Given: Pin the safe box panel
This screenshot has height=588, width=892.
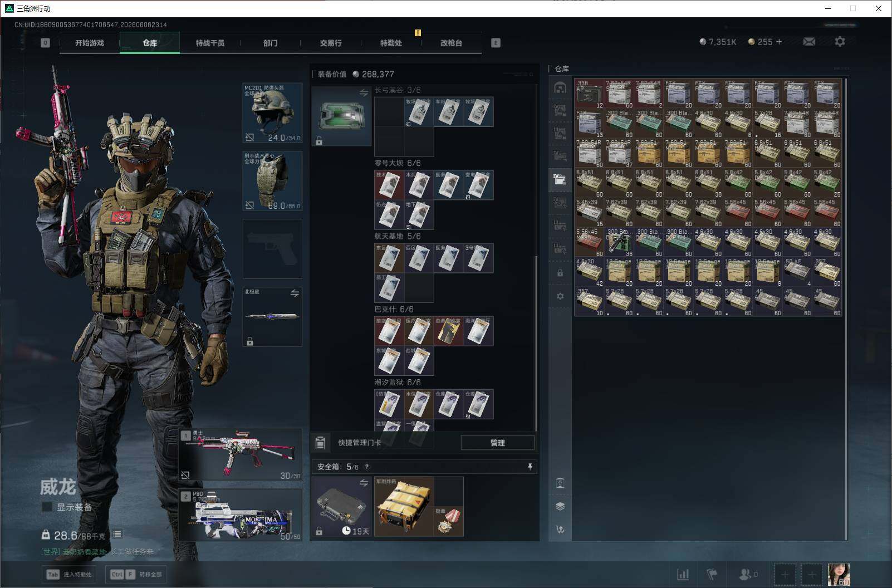Looking at the screenshot, I should pyautogui.click(x=530, y=467).
